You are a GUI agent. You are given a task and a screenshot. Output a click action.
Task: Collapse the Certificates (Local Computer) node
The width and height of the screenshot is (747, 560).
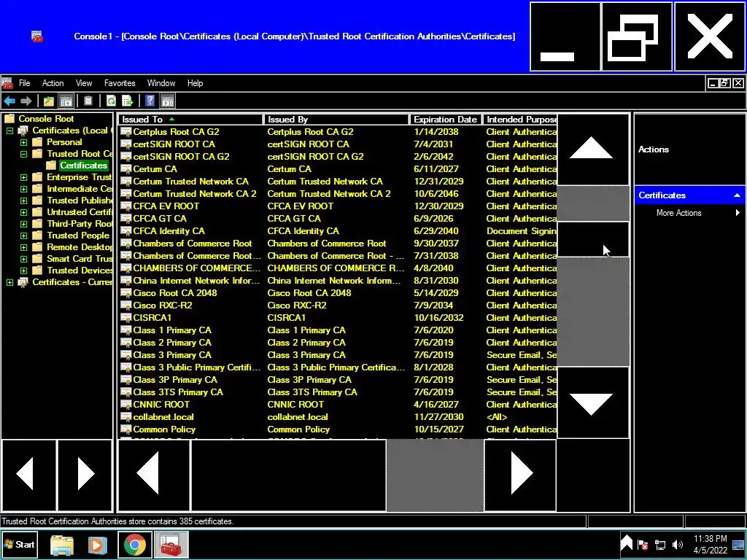tap(9, 131)
